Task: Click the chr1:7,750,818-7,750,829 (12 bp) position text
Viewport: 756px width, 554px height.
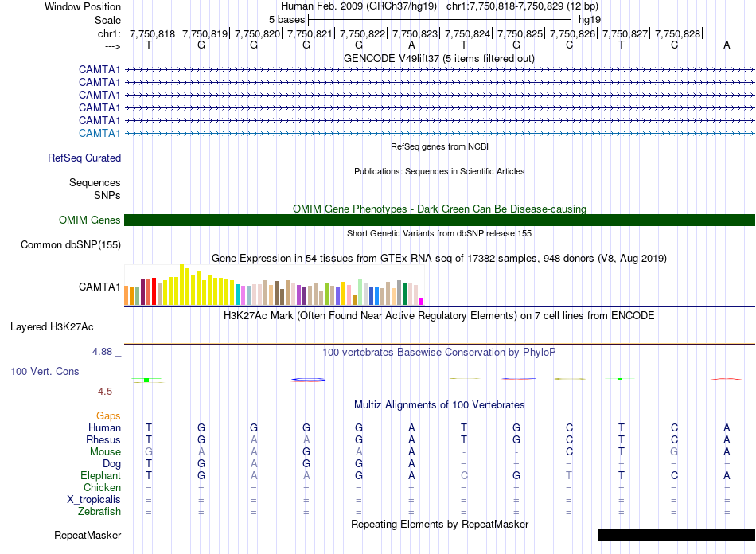Action: click(x=522, y=6)
